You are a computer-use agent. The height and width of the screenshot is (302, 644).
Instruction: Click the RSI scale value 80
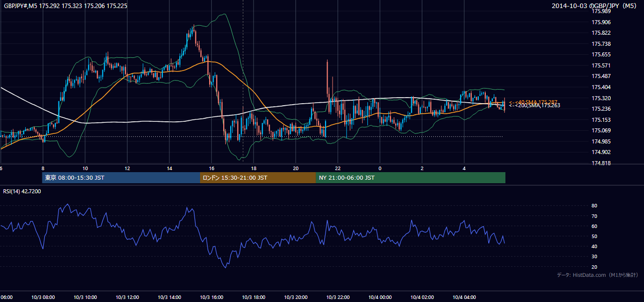pyautogui.click(x=594, y=206)
